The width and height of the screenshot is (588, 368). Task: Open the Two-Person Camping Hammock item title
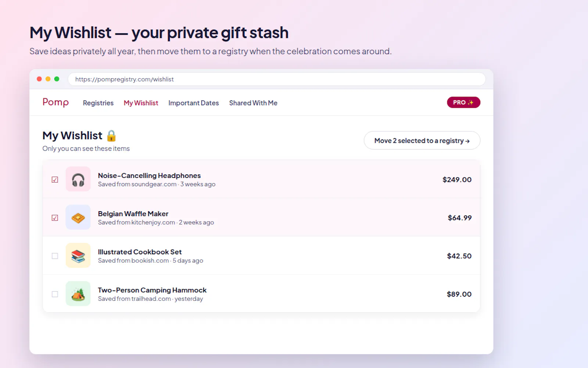coord(152,290)
